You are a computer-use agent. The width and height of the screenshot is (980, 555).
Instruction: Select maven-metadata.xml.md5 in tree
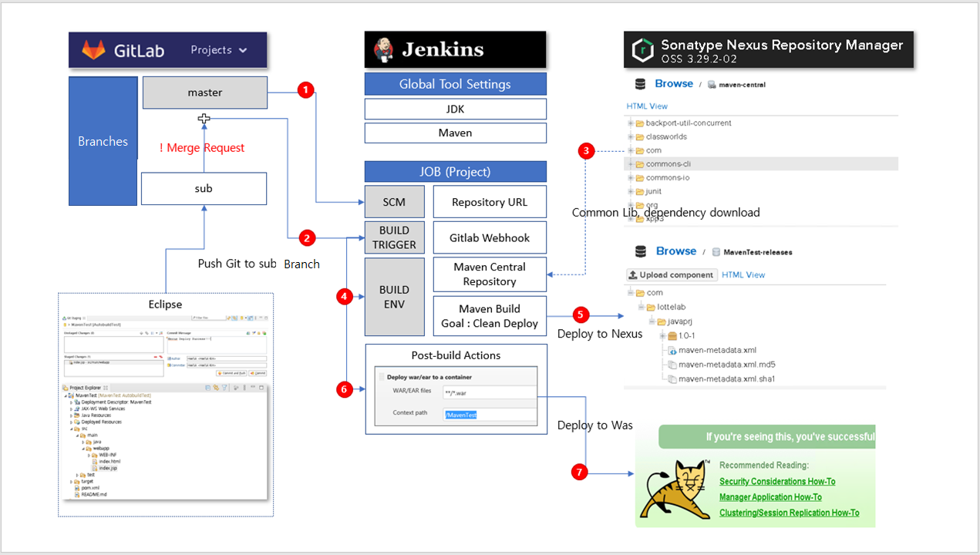[726, 365]
